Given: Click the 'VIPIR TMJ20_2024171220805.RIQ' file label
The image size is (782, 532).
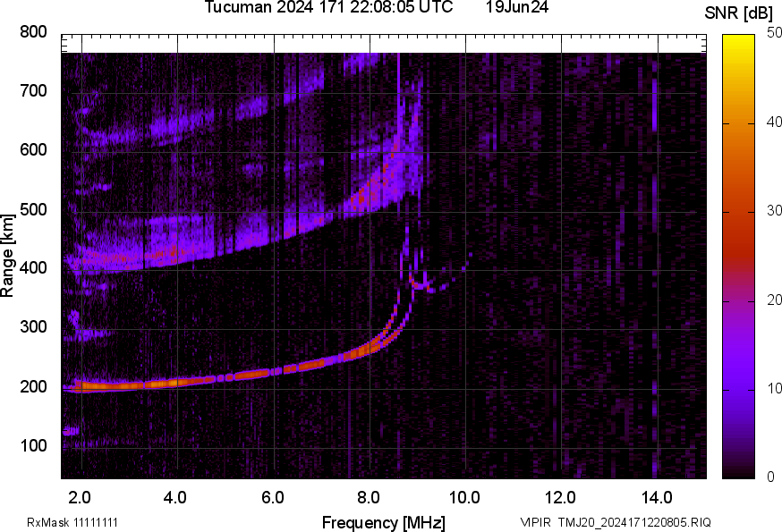Looking at the screenshot, I should click(x=616, y=523).
